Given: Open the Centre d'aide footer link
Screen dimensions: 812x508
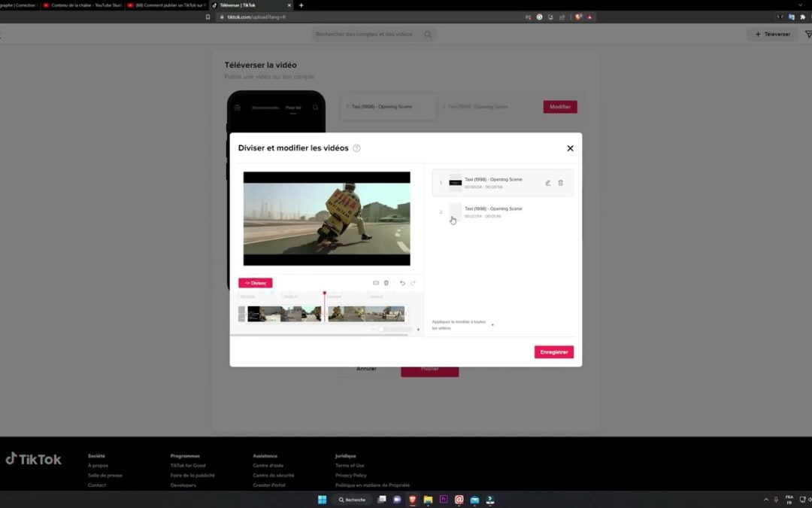Looking at the screenshot, I should (268, 466).
